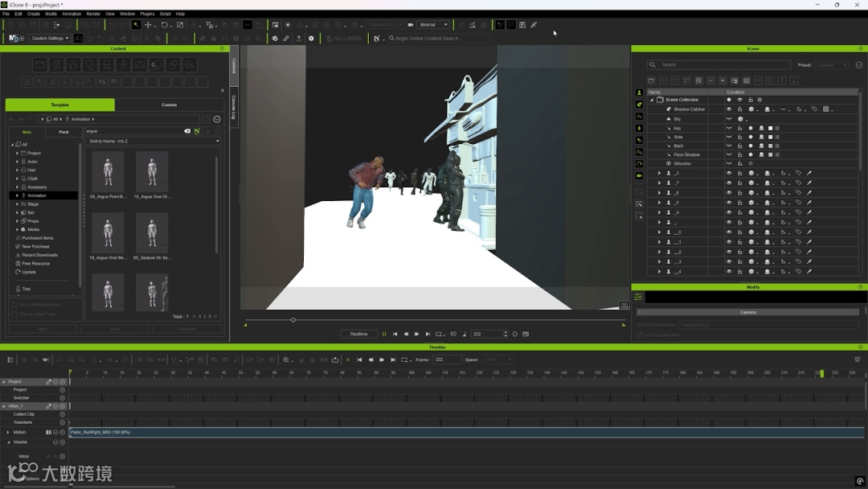This screenshot has width=868, height=489.
Task: Click the Modify panel settings sliders icon
Action: [638, 297]
